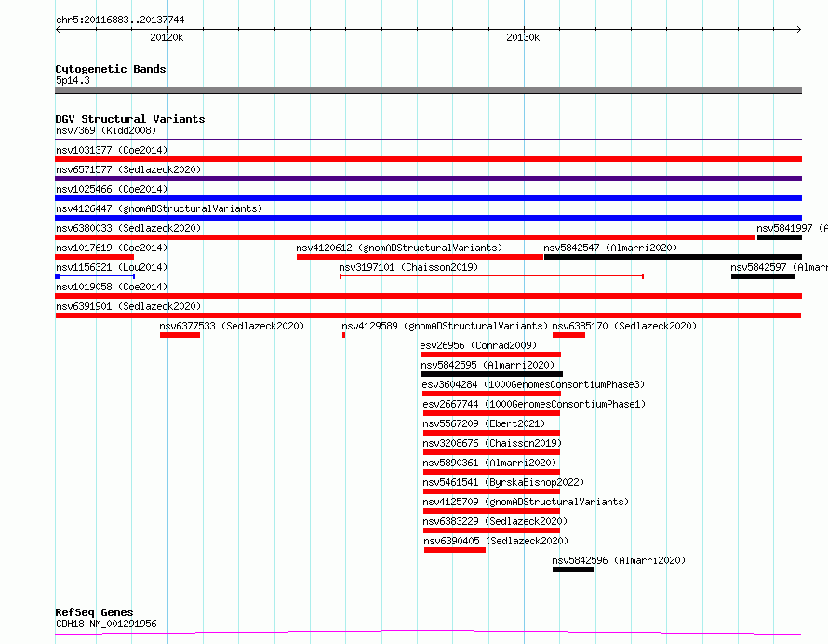The height and width of the screenshot is (644, 828).
Task: Click nsv5890361 (Almarri2020) label
Action: (x=489, y=463)
